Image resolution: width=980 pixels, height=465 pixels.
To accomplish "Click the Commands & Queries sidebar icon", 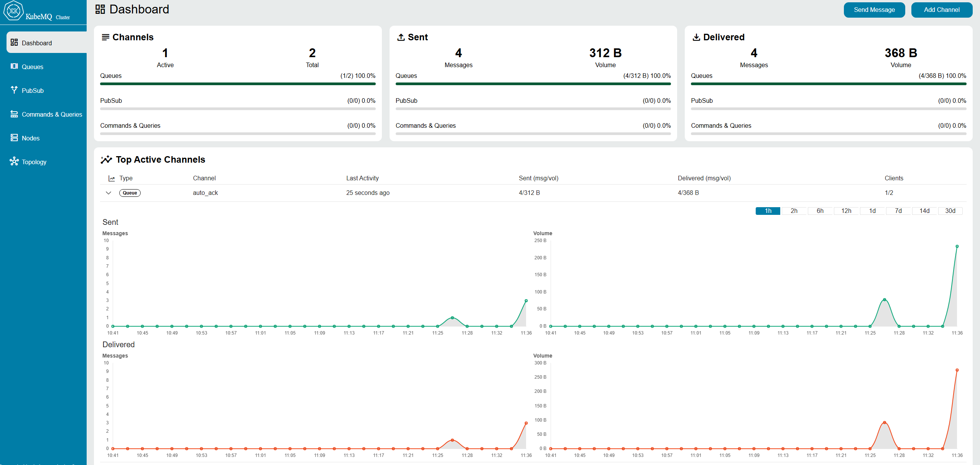I will 14,114.
